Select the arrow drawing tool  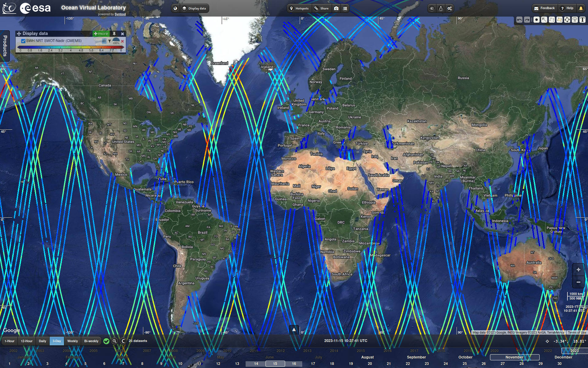coord(544,20)
